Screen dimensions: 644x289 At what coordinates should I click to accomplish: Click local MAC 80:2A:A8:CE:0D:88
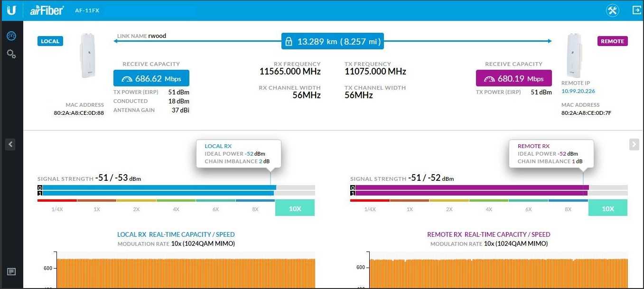click(79, 113)
